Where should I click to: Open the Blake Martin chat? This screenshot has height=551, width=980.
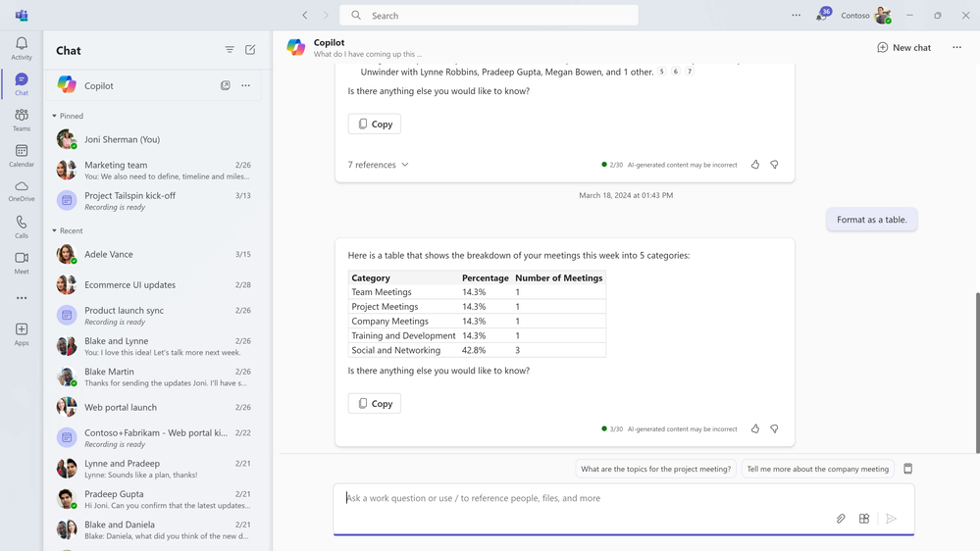coord(154,376)
